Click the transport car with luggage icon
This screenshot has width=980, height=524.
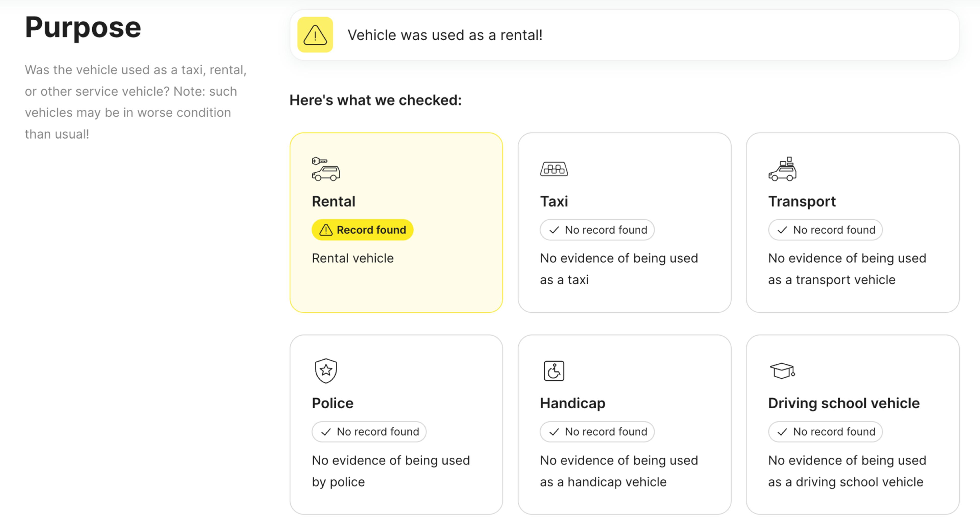click(782, 169)
